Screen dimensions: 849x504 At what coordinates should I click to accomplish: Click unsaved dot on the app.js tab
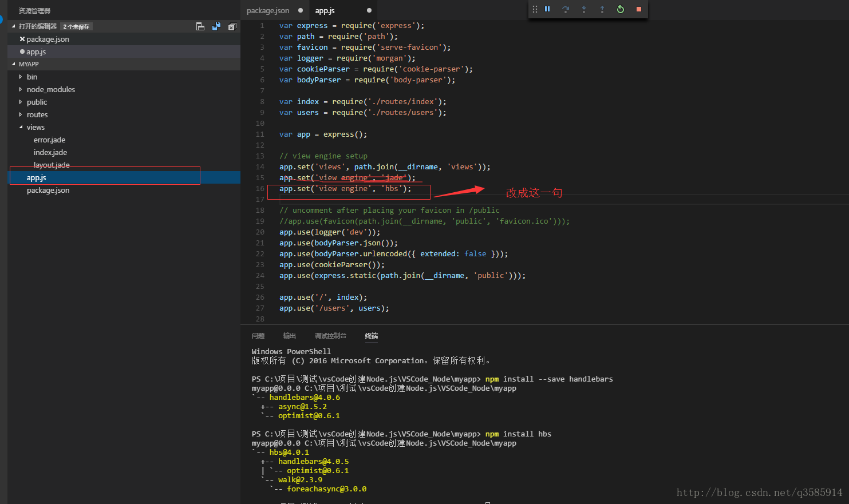(x=369, y=10)
